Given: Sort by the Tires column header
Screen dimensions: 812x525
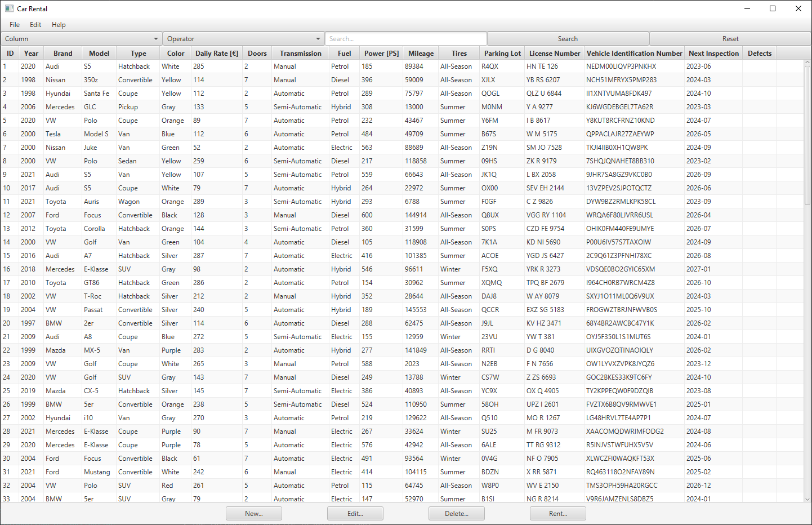Looking at the screenshot, I should click(x=459, y=54).
